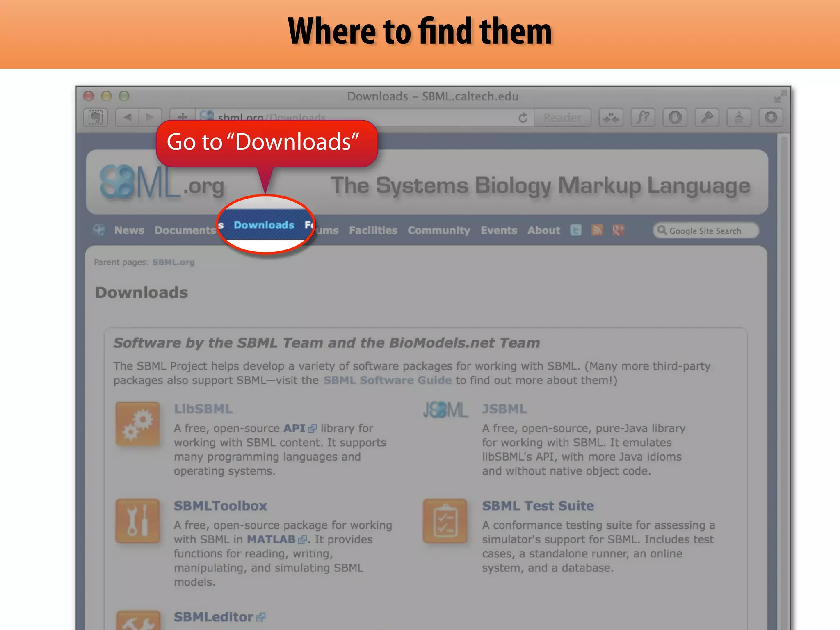Click the add bookmark plus button

(183, 116)
